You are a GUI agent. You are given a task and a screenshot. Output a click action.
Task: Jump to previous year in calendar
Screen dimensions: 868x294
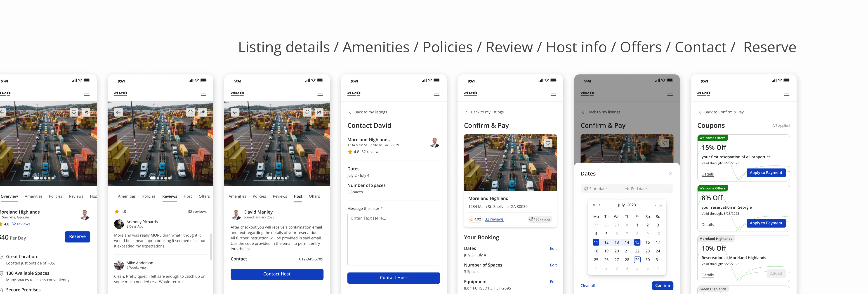(x=594, y=205)
